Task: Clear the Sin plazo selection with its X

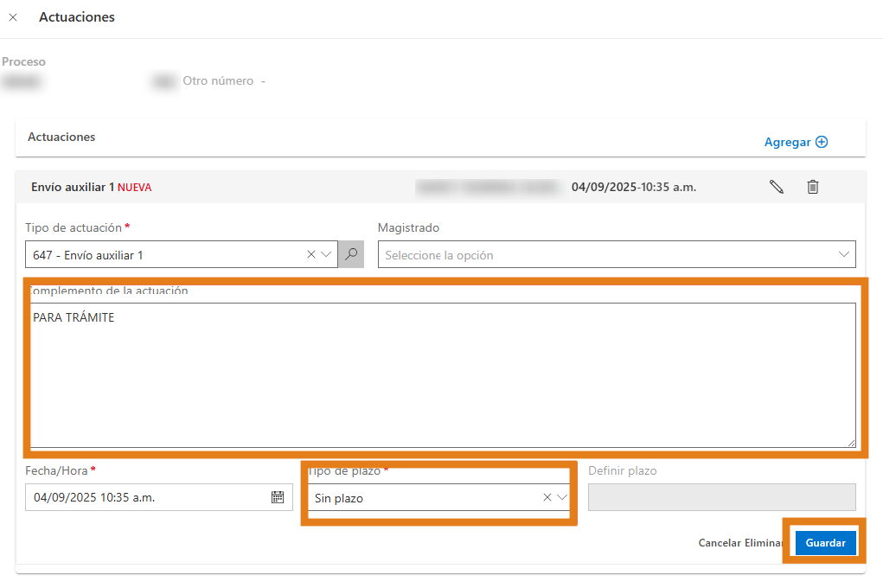Action: pyautogui.click(x=547, y=497)
